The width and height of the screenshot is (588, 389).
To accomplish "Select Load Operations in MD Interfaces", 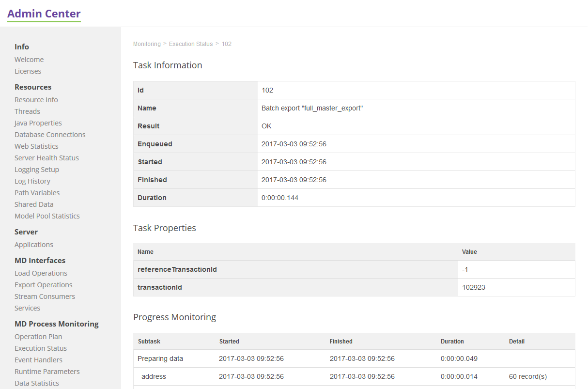I will [x=41, y=273].
